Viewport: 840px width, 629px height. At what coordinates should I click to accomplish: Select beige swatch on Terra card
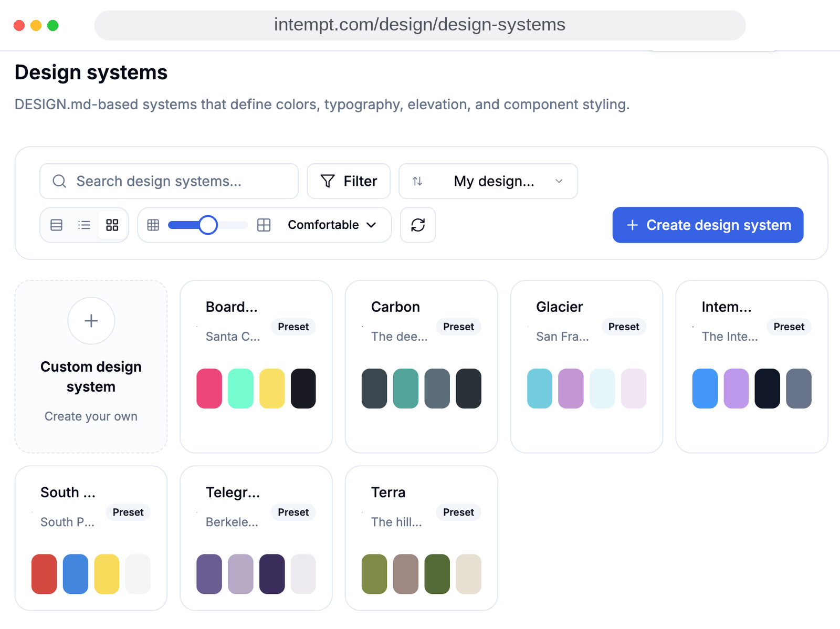pyautogui.click(x=469, y=574)
